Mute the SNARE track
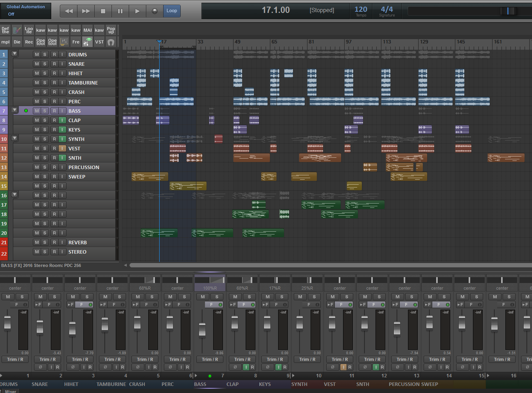Screen dimensions: 532x393 pos(37,64)
